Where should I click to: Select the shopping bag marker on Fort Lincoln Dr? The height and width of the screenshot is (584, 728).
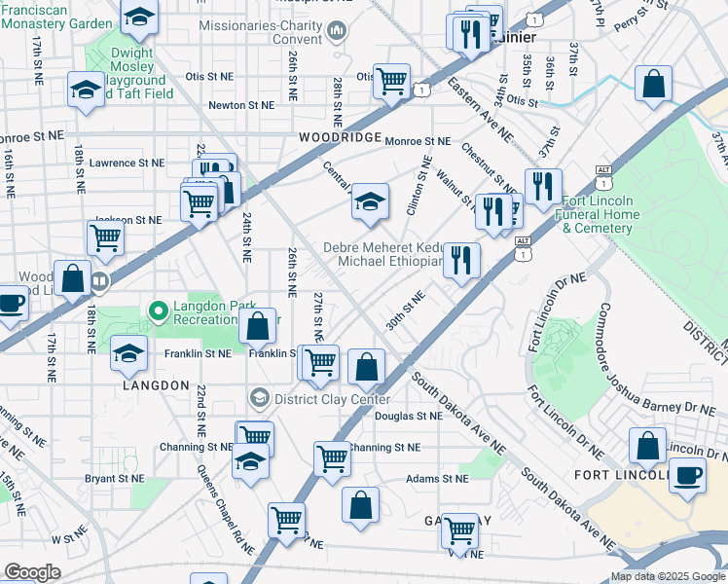click(647, 447)
